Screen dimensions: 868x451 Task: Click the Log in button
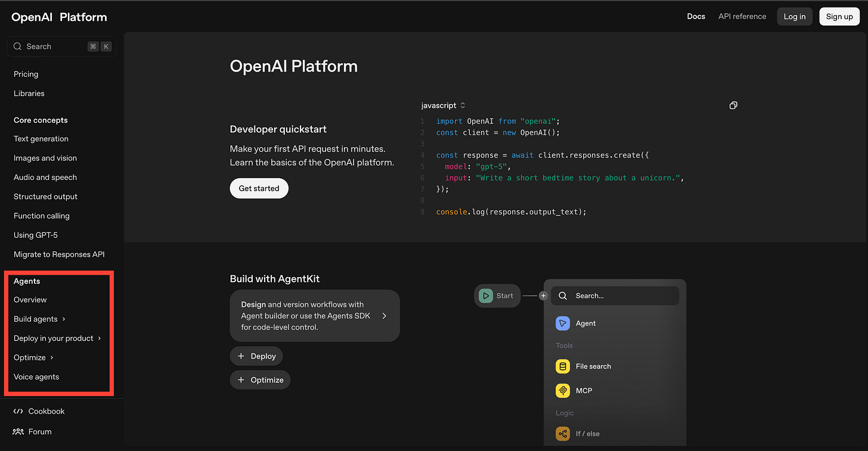point(795,17)
